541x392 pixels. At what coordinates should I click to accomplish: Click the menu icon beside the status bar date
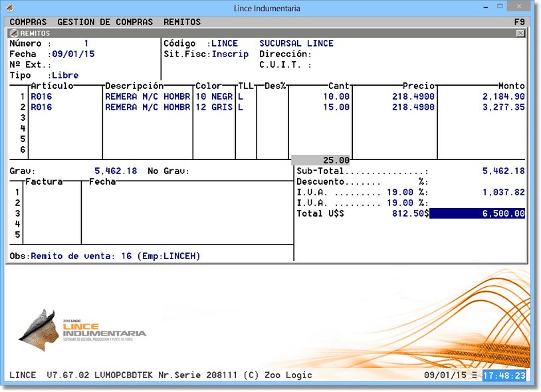[475, 375]
